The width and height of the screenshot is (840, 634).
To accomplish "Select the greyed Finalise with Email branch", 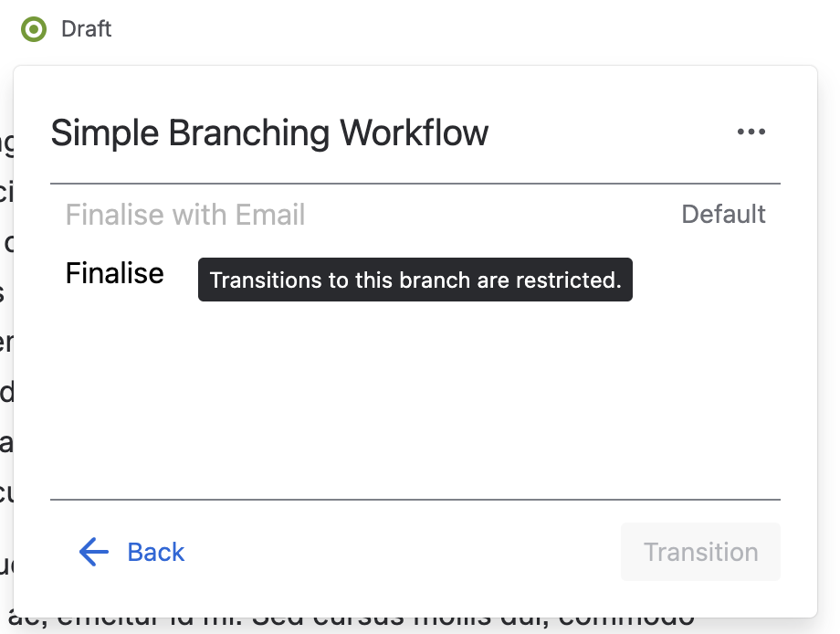I will click(x=185, y=215).
